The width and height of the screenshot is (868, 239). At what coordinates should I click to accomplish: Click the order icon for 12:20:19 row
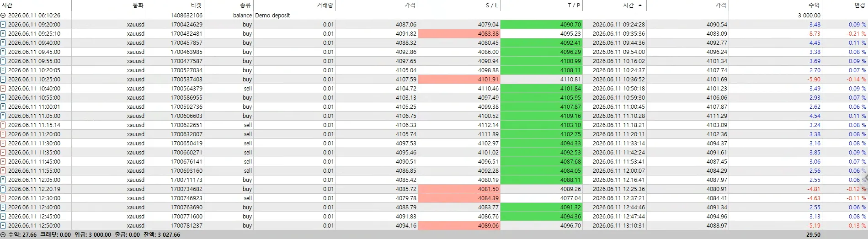3,189
